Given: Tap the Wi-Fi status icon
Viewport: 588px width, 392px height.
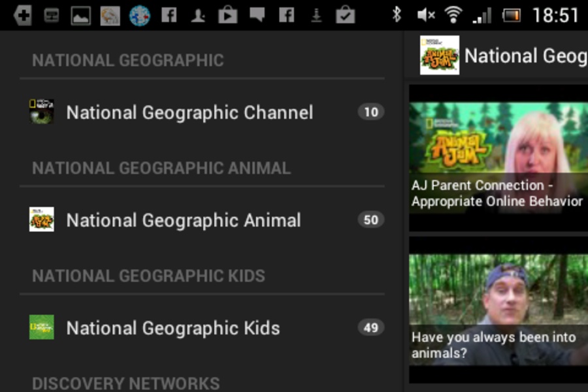Looking at the screenshot, I should (453, 16).
